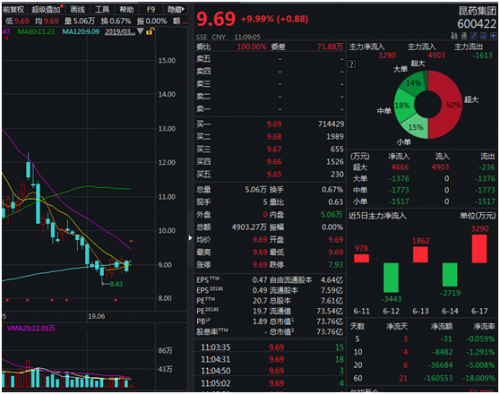This screenshot has width=500, height=394.
Task: Click the 委比 100.00% value
Action: point(252,47)
